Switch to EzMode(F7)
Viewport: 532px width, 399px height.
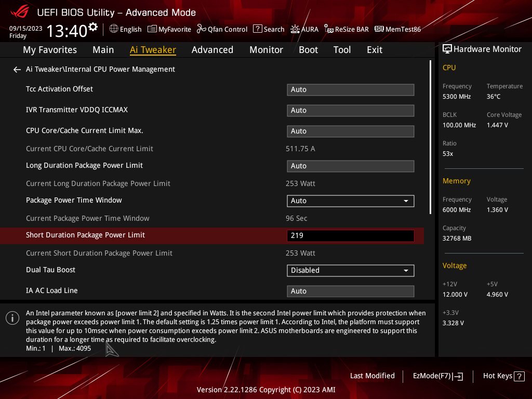tap(437, 376)
